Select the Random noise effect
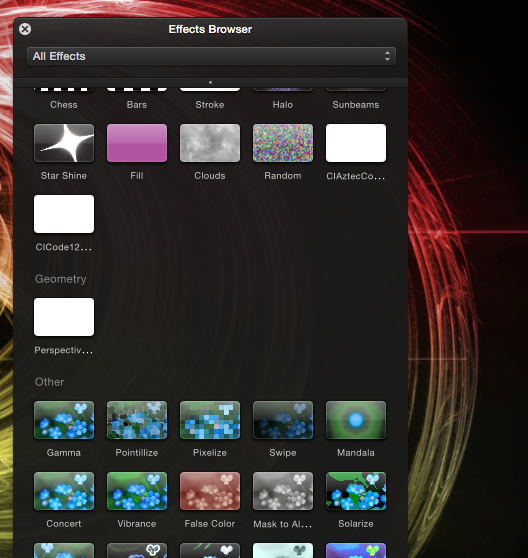Viewport: 528px width, 558px height. (x=283, y=143)
